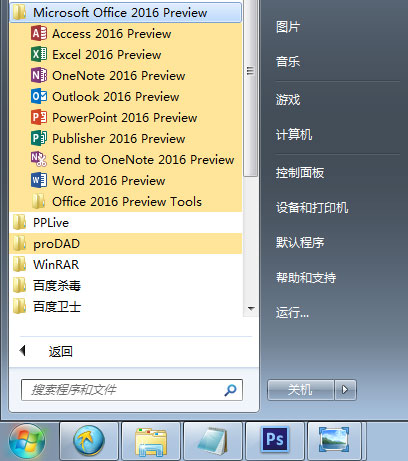Launch Send to OneNote 2016 Preview
The image size is (408, 461).
click(x=126, y=159)
